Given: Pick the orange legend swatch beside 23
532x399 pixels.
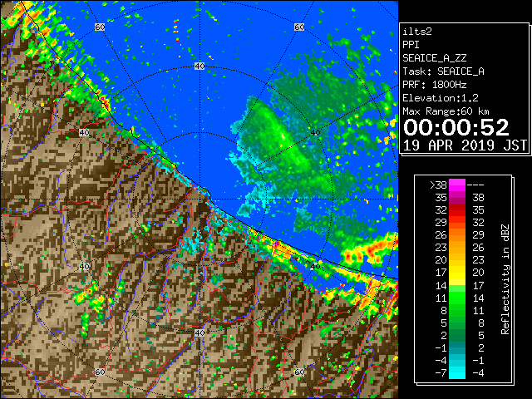Looking at the screenshot, I should (x=457, y=248).
